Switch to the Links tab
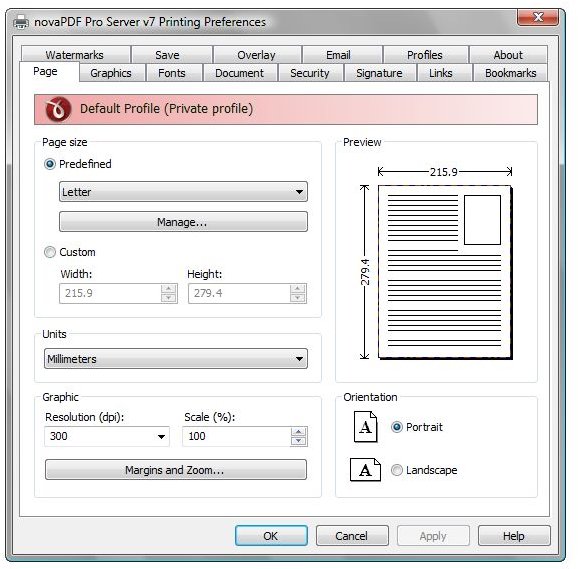The height and width of the screenshot is (569, 578). [x=444, y=73]
